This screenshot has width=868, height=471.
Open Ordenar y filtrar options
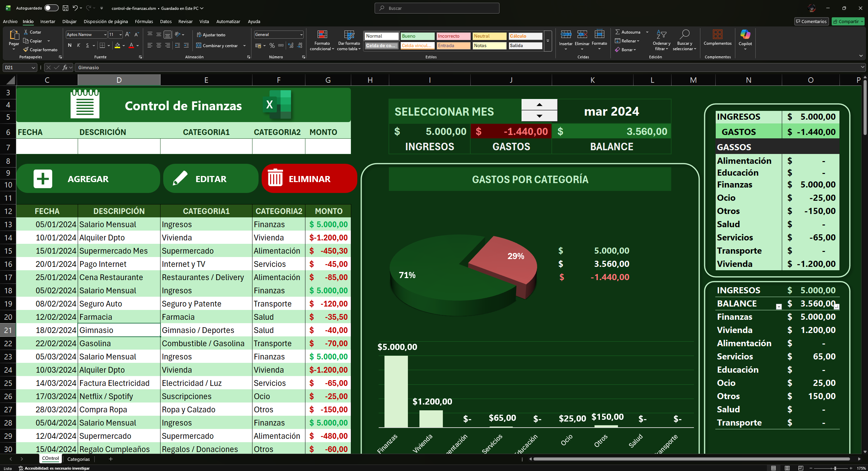[661, 40]
